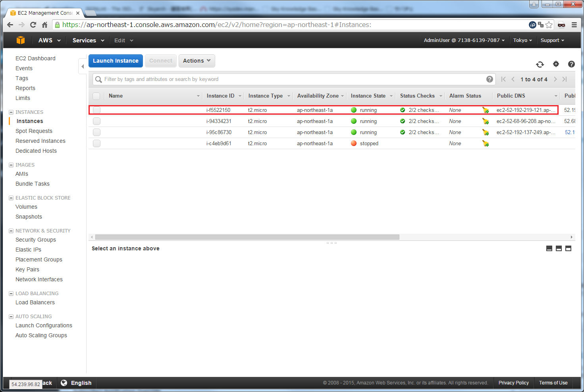Click the Connect button

161,61
